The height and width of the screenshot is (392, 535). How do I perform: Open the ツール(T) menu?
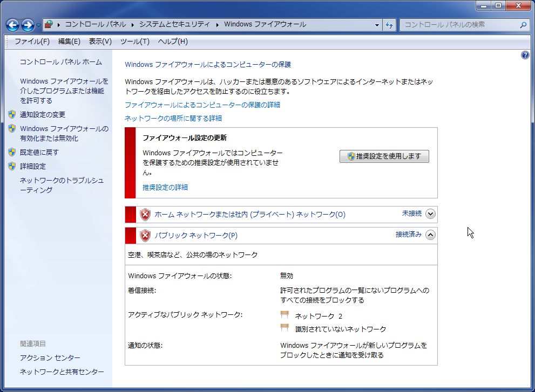(x=135, y=41)
